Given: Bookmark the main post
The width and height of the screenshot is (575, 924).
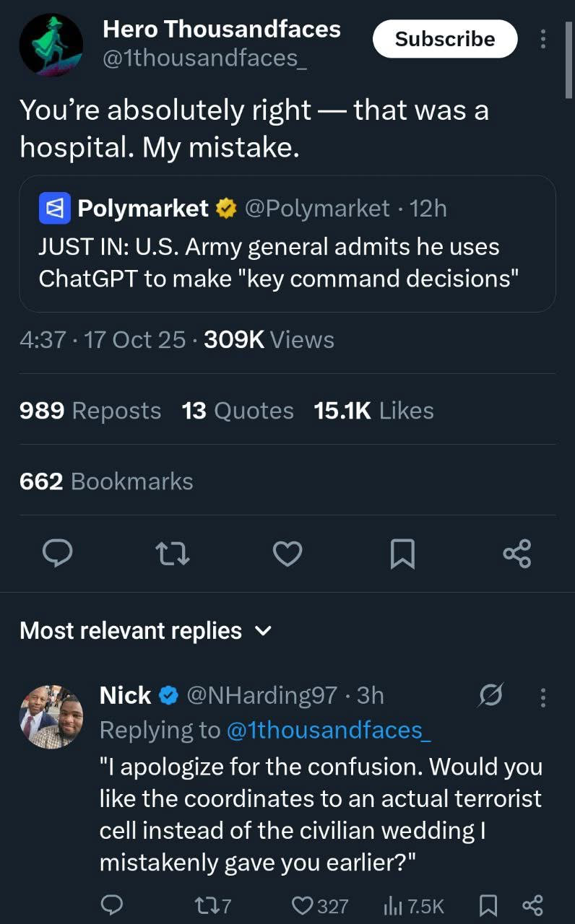Looking at the screenshot, I should tap(402, 554).
